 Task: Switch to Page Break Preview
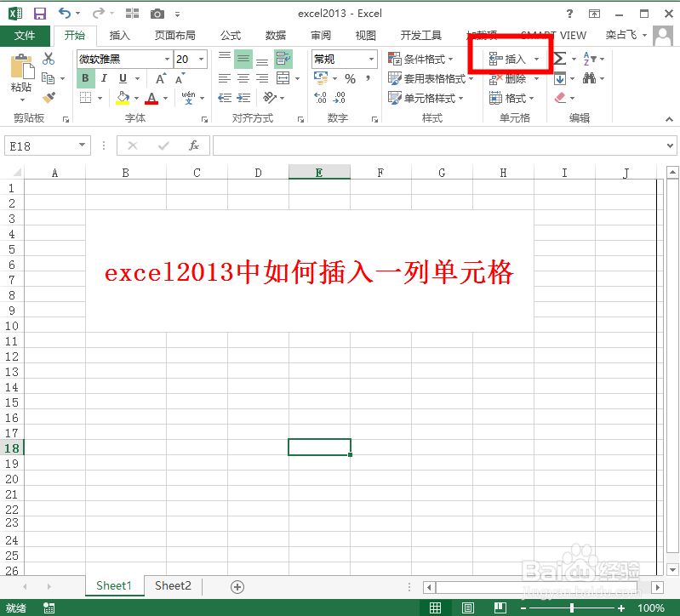coord(500,607)
